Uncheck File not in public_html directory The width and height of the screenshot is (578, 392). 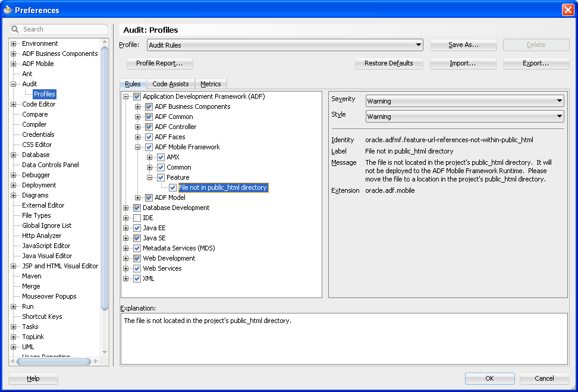(173, 187)
